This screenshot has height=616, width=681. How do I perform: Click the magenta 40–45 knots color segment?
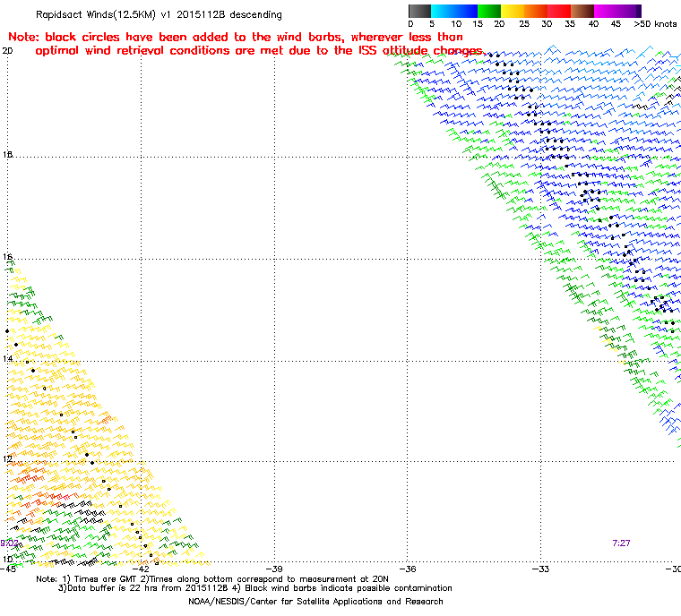(606, 11)
